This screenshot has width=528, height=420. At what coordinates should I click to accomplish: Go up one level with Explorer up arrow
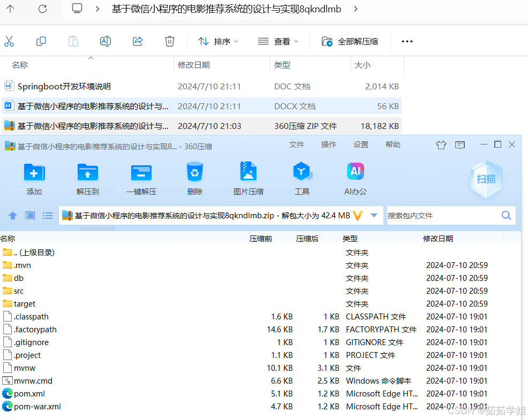10,9
